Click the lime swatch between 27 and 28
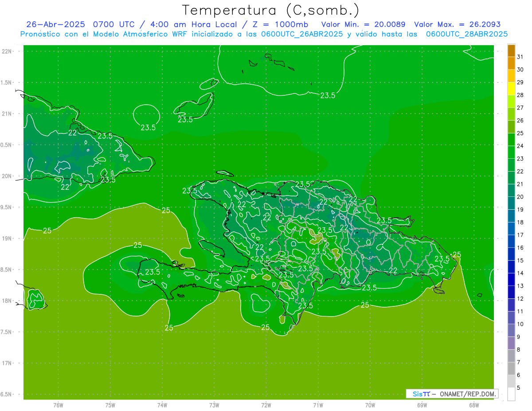The image size is (532, 411). pos(511,101)
